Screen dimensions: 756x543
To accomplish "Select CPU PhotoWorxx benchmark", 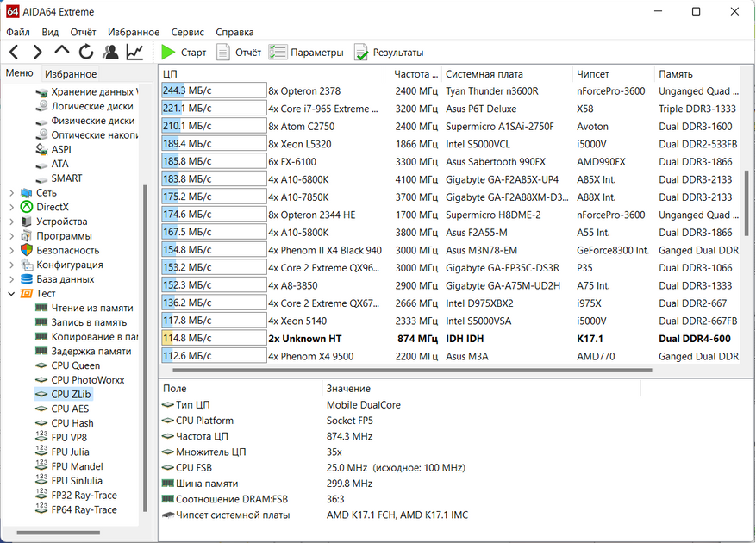I will point(80,380).
